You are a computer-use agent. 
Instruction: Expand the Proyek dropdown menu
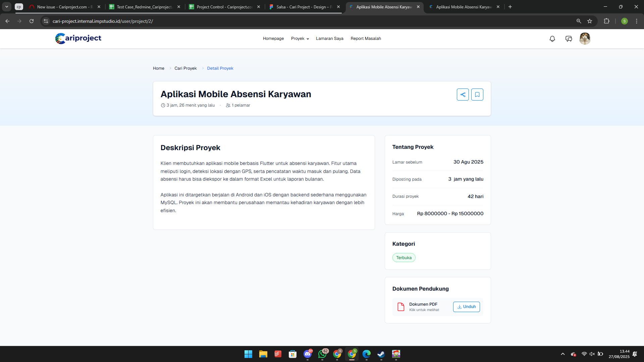coord(300,39)
